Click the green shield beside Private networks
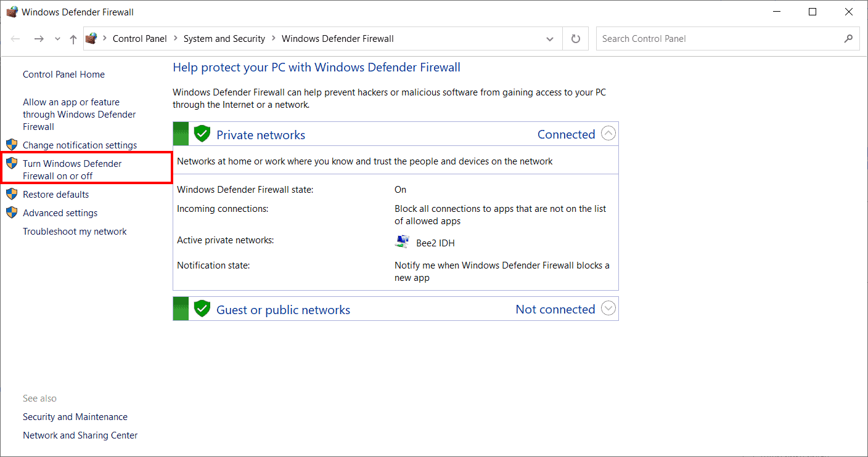868x457 pixels. pos(202,134)
